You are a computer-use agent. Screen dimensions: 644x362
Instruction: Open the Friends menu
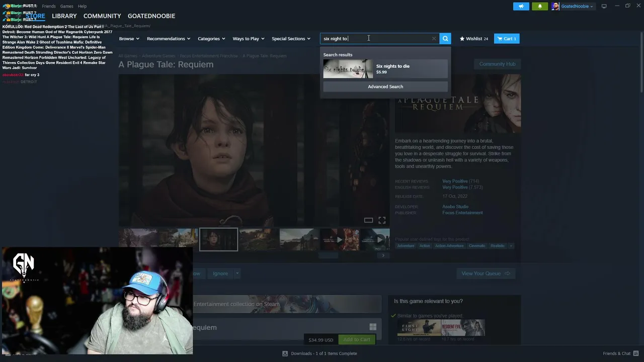click(49, 6)
